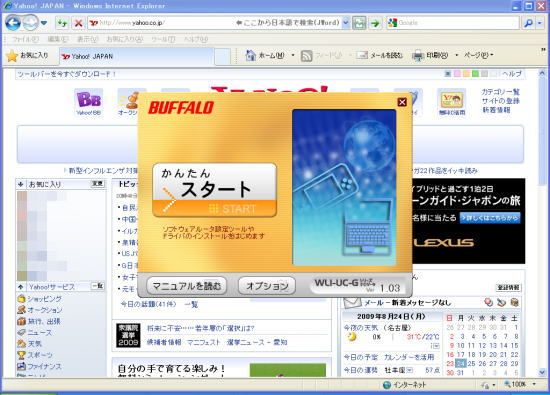Click the ファイナンス service link

tap(44, 366)
